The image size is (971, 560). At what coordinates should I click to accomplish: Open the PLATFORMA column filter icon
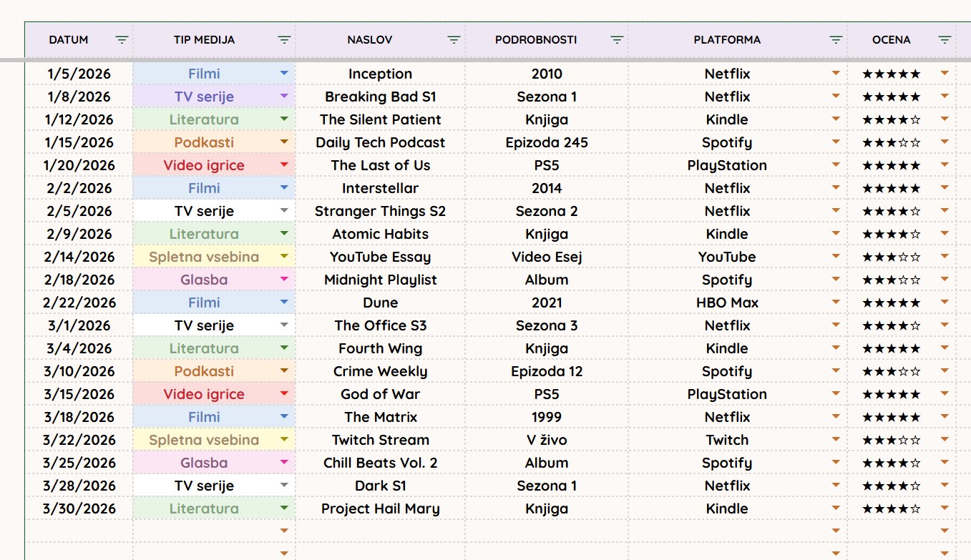[x=836, y=40]
